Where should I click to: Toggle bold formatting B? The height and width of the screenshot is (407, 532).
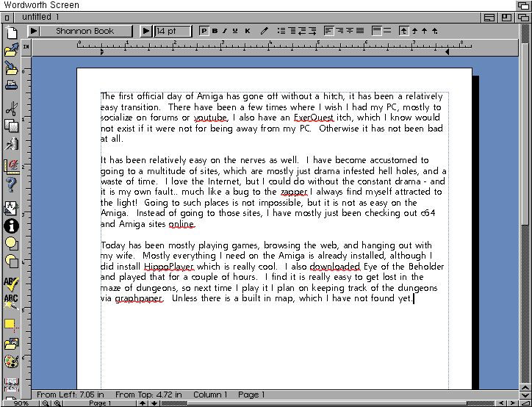(x=215, y=31)
